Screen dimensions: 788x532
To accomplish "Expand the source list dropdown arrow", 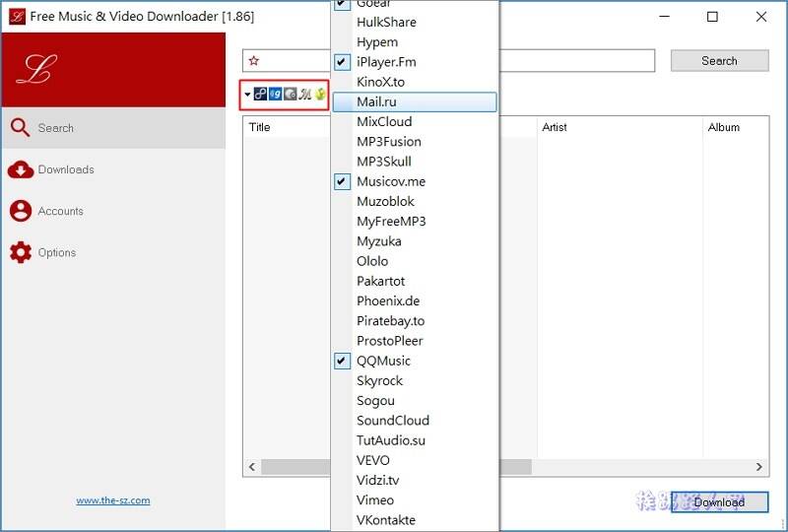I will click(247, 94).
